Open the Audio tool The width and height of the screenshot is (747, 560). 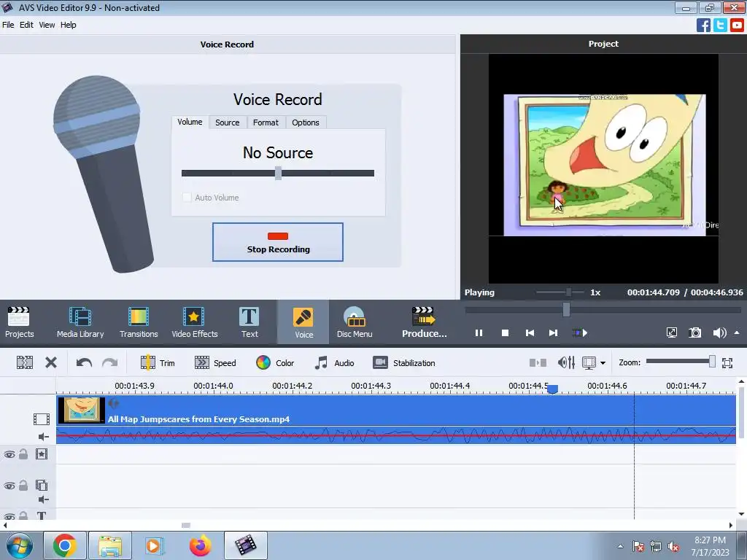click(334, 363)
